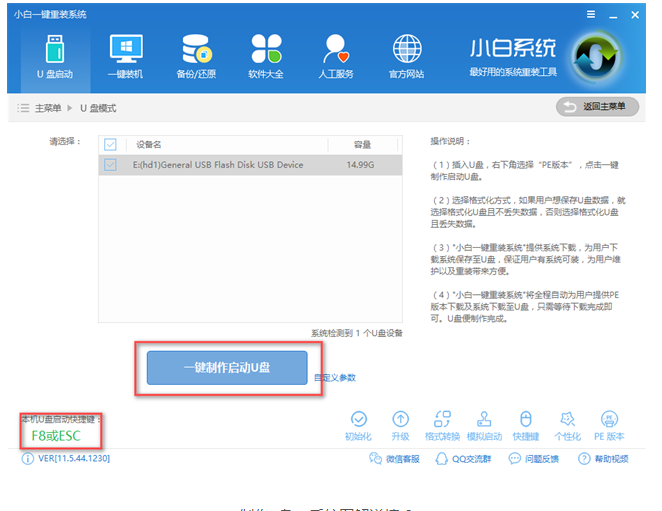Open 软件大全 tab
This screenshot has width=662, height=511.
(x=266, y=57)
